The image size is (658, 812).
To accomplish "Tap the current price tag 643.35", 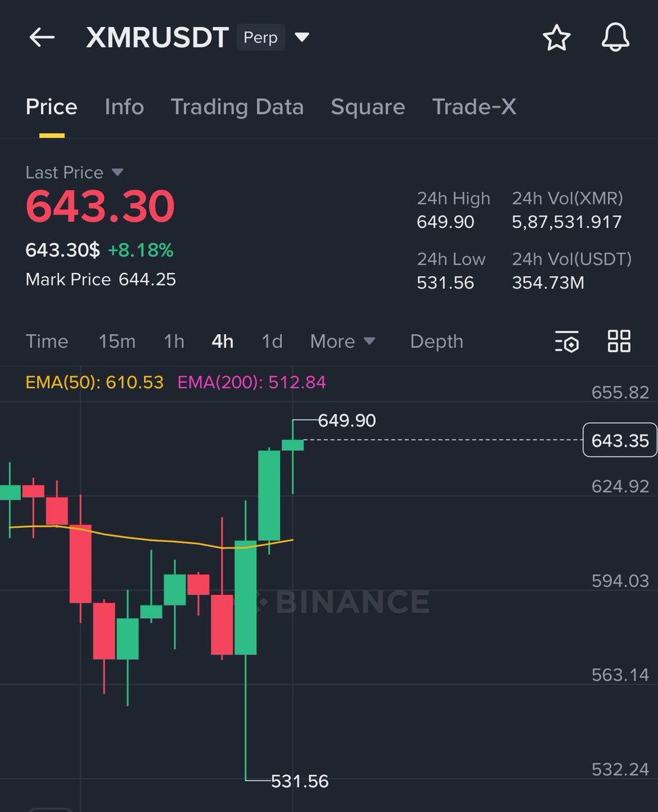I will pos(619,441).
